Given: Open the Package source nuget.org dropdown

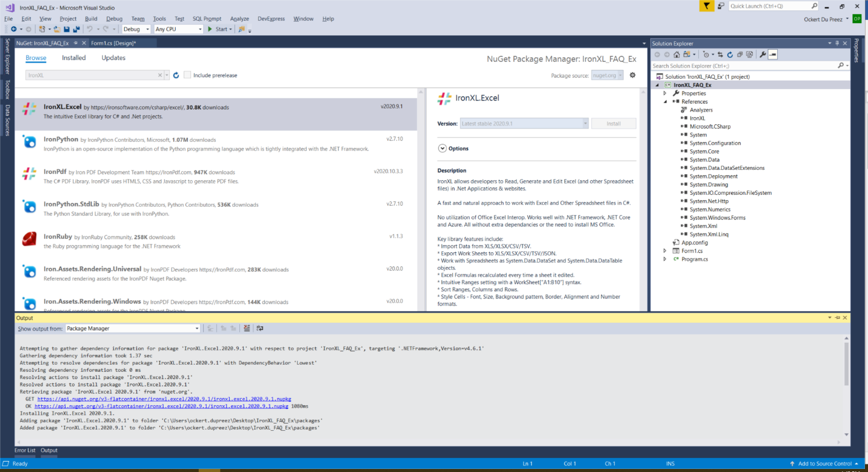Looking at the screenshot, I should (607, 75).
